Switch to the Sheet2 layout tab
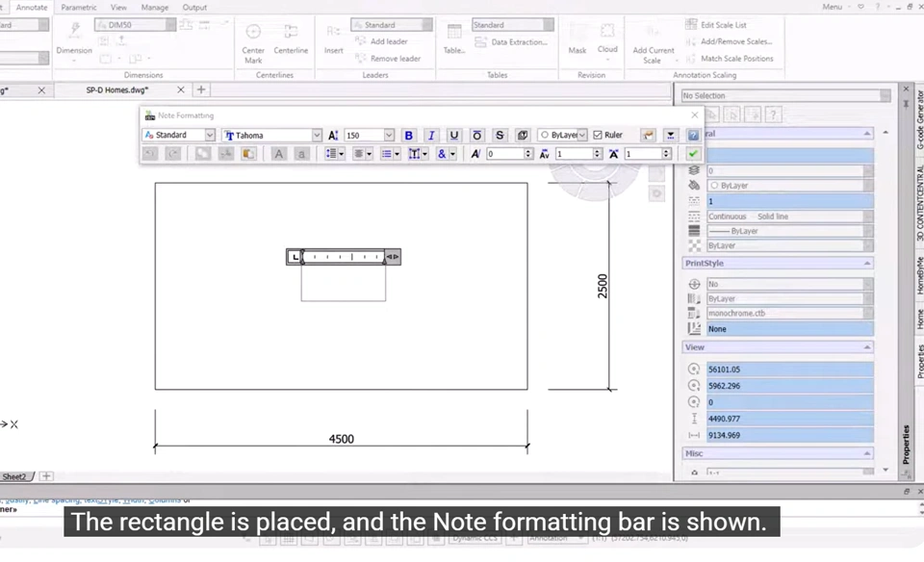The image size is (924, 562). click(14, 476)
